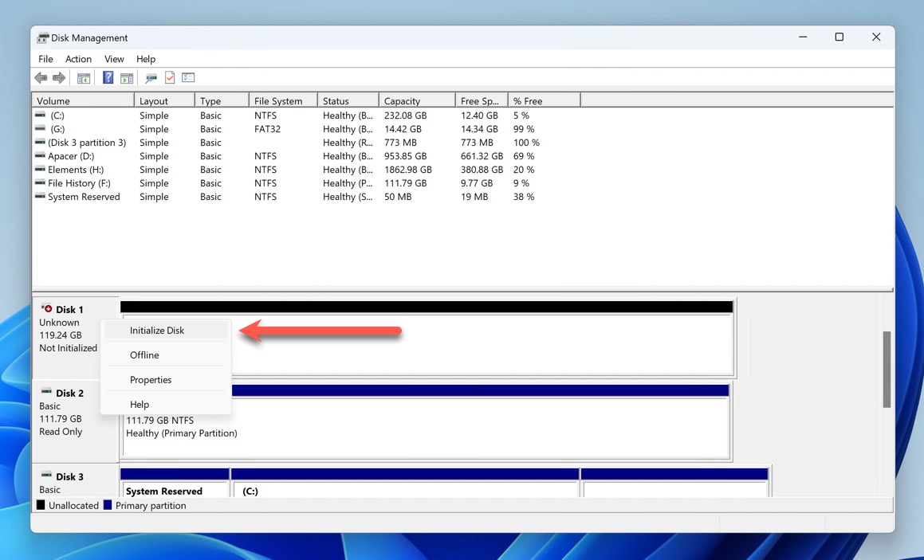This screenshot has width=924, height=560.
Task: Click the checkmark document toolbar icon
Action: 170,78
